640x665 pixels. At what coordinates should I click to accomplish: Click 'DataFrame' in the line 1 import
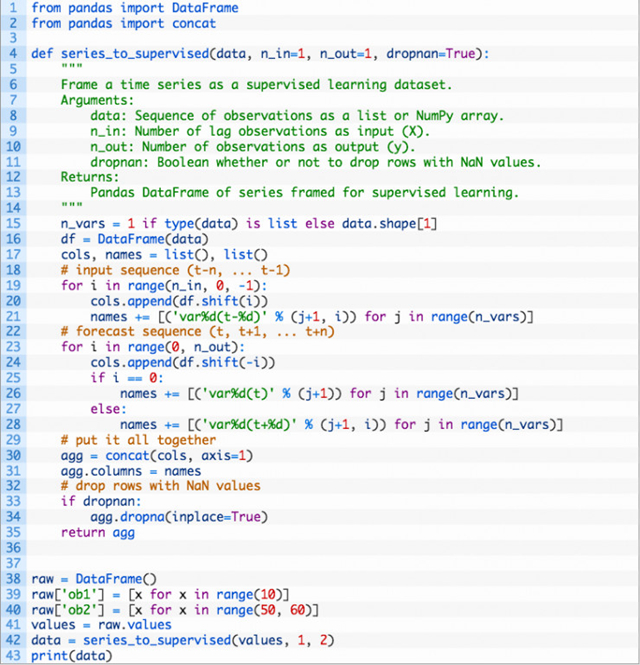(205, 8)
